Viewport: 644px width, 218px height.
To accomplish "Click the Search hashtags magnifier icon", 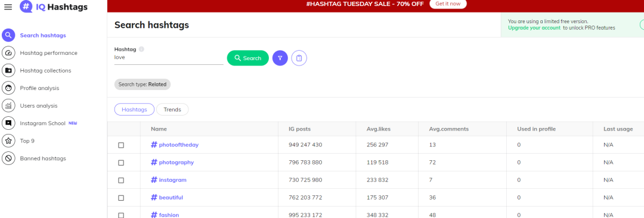I will click(8, 35).
